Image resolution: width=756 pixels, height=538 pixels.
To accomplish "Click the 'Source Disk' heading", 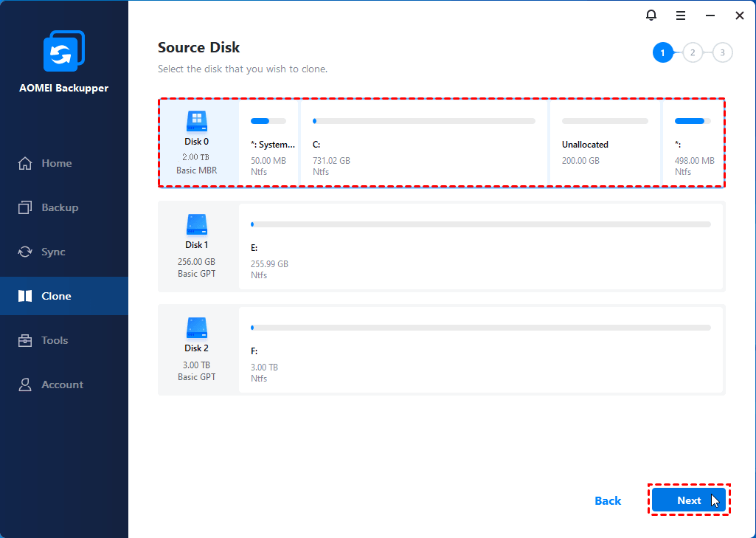I will 198,47.
